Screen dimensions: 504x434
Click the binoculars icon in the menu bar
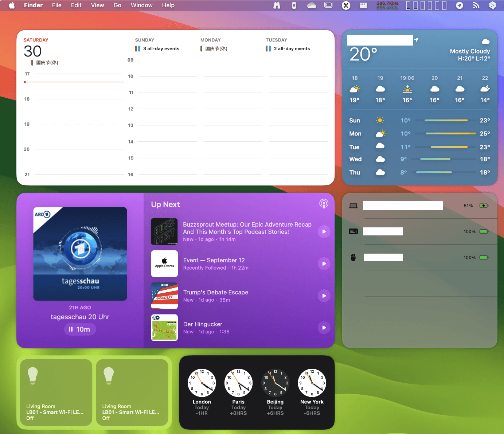(x=277, y=5)
